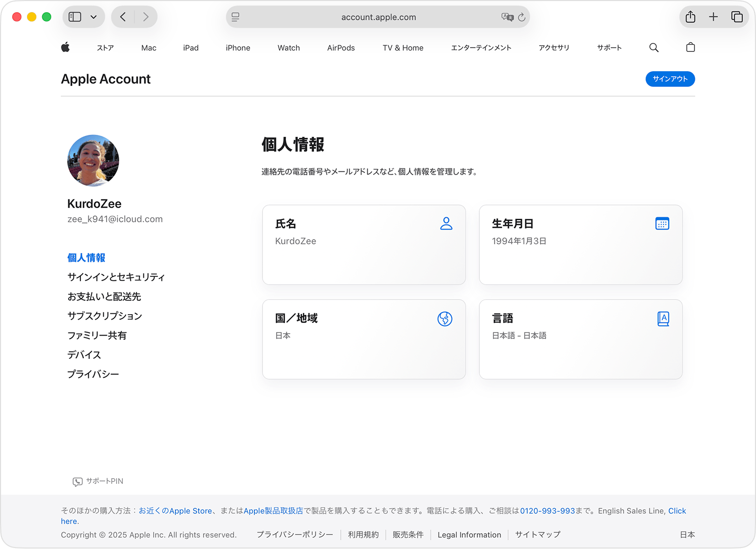Open the Watch menu item
The image size is (756, 549).
(x=289, y=48)
